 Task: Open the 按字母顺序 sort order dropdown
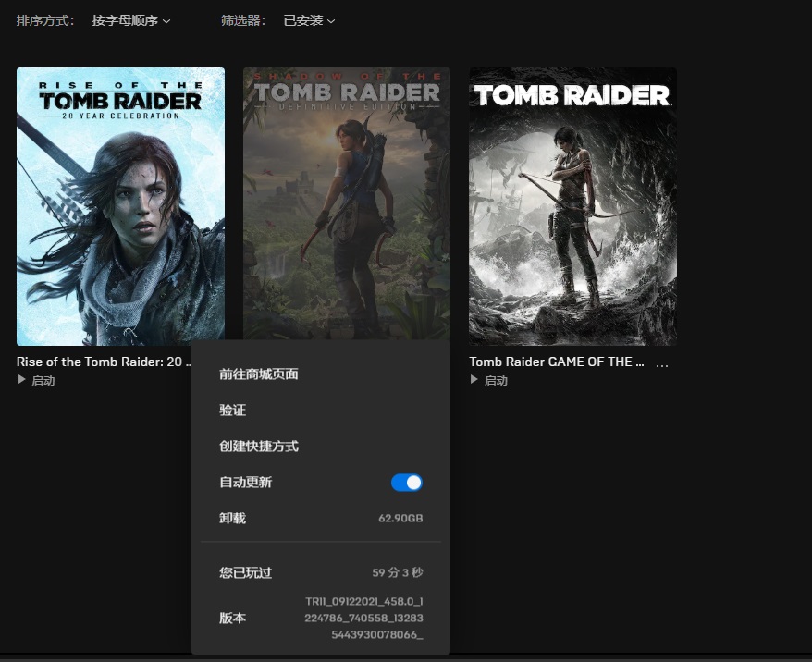[x=131, y=20]
